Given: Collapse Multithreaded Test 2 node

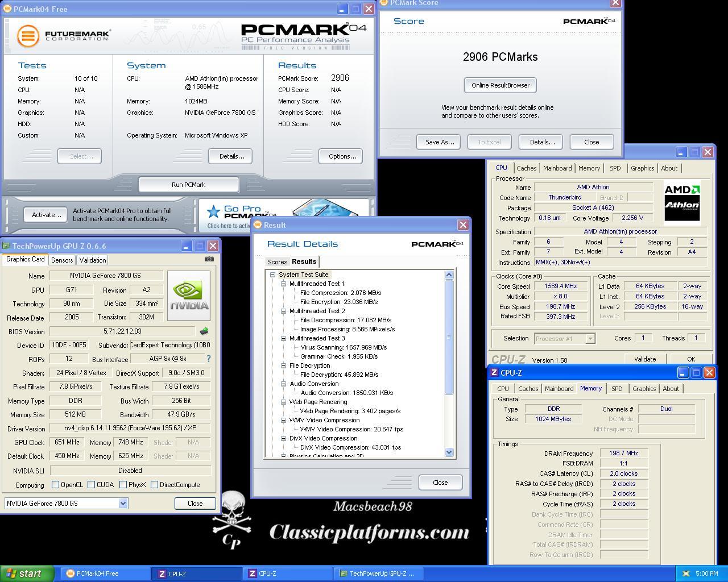Looking at the screenshot, I should (x=283, y=311).
